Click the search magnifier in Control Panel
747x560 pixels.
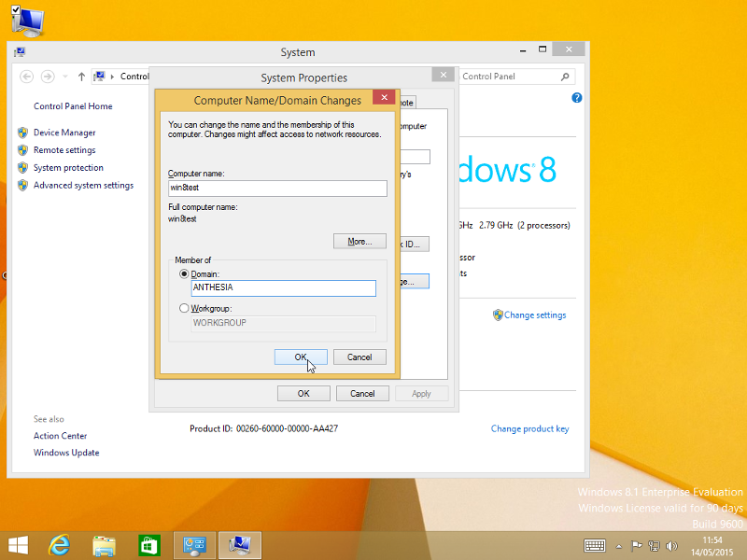coord(565,77)
